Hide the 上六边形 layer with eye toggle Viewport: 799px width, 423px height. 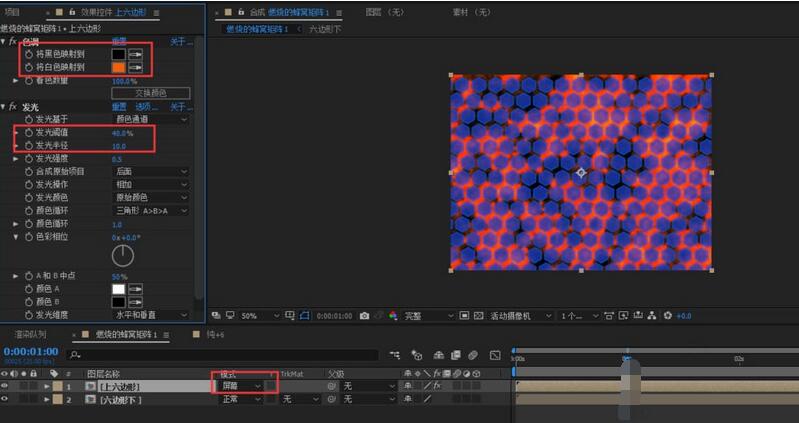point(6,385)
